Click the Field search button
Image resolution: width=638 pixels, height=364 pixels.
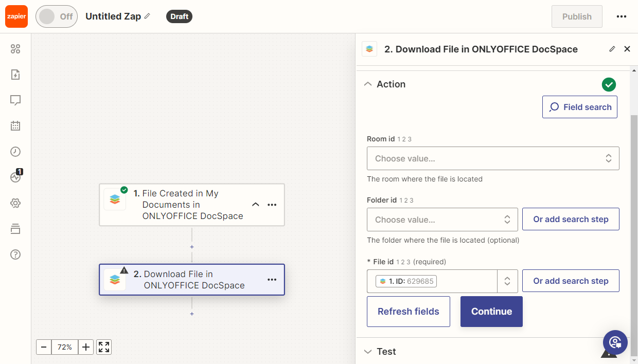(579, 107)
